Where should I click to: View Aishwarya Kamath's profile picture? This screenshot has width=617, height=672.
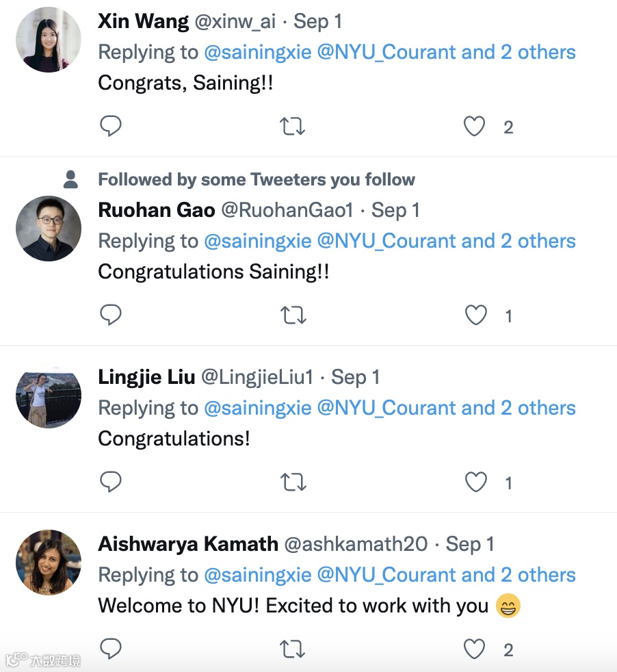click(x=49, y=563)
